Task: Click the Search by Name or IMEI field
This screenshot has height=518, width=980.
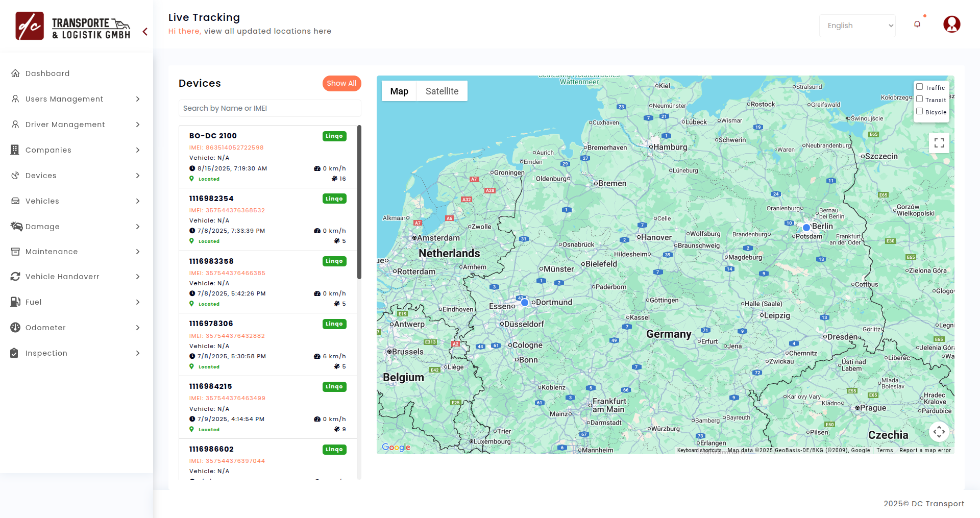Action: click(x=269, y=108)
